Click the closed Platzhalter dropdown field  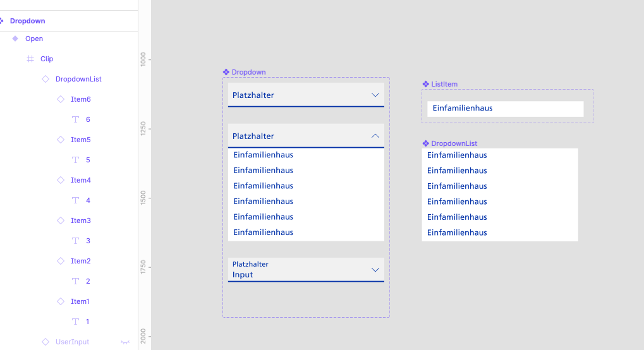click(x=306, y=95)
